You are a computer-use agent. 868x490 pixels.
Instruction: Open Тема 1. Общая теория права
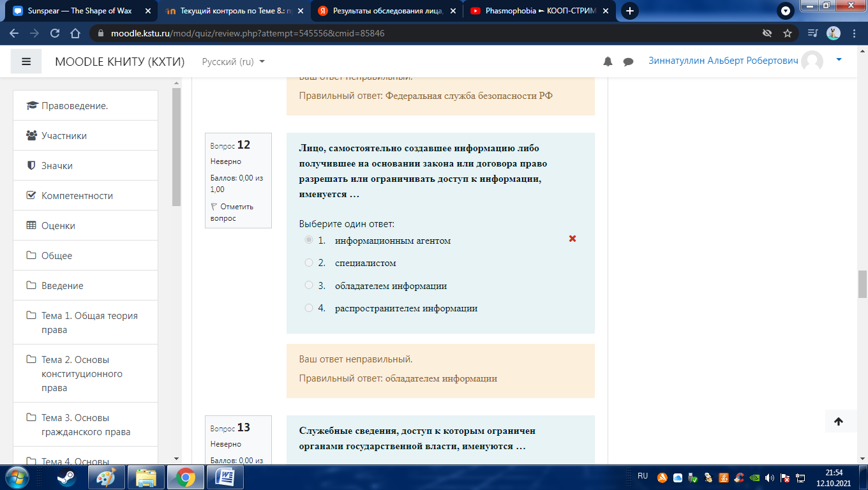coord(86,322)
